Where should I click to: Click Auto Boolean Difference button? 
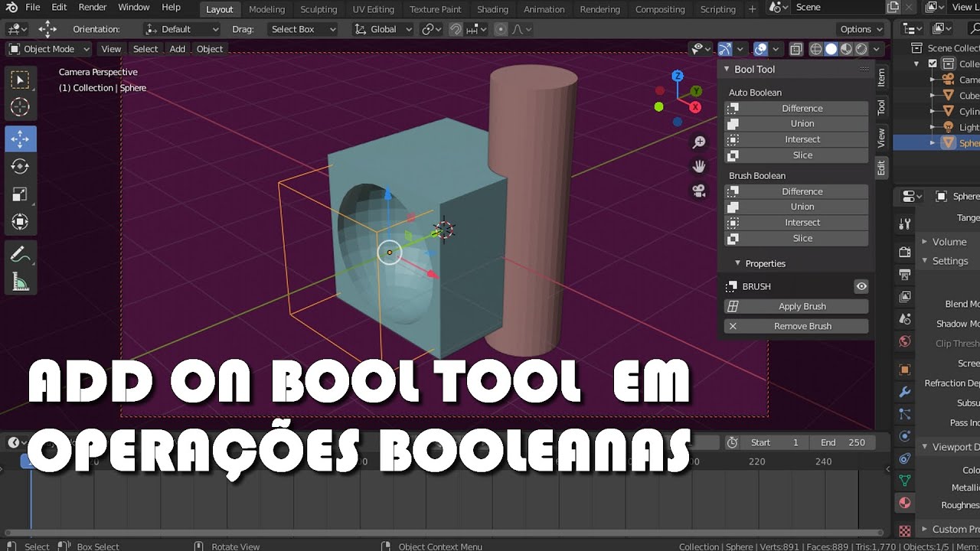click(x=796, y=108)
